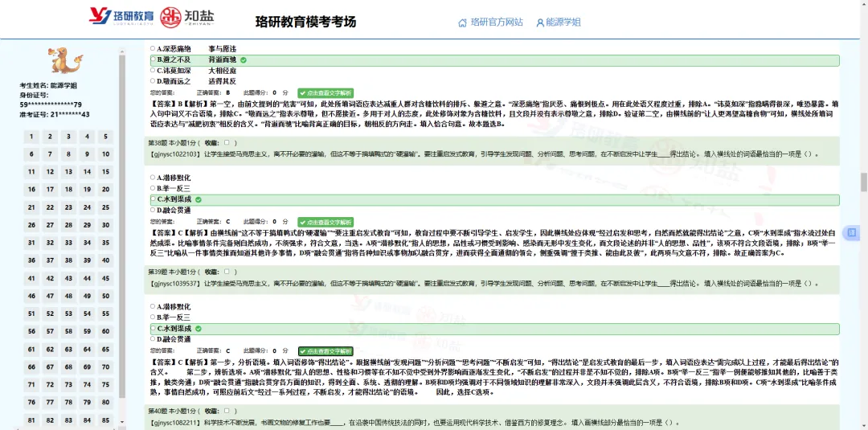Click the green check mark next to C.水到渠成 in question 39

[x=199, y=329]
